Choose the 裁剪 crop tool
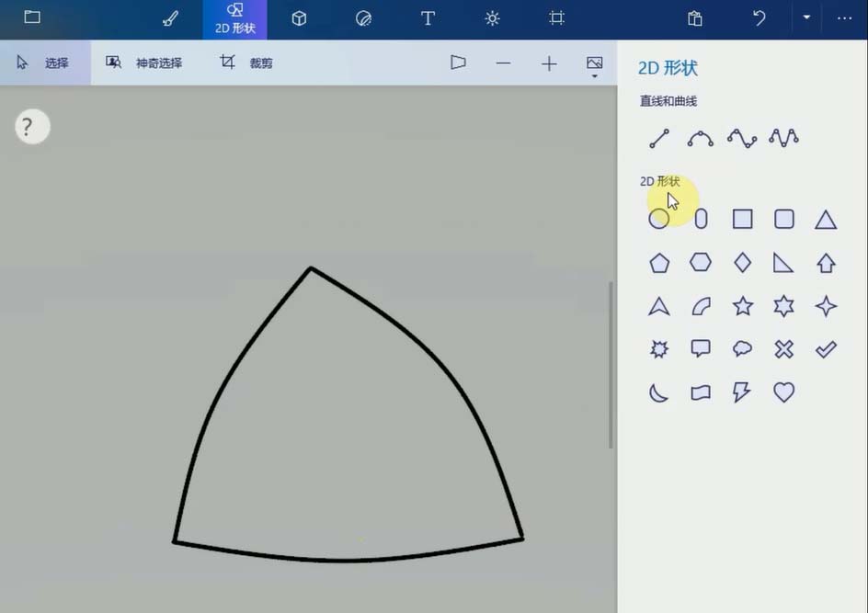 [x=246, y=62]
